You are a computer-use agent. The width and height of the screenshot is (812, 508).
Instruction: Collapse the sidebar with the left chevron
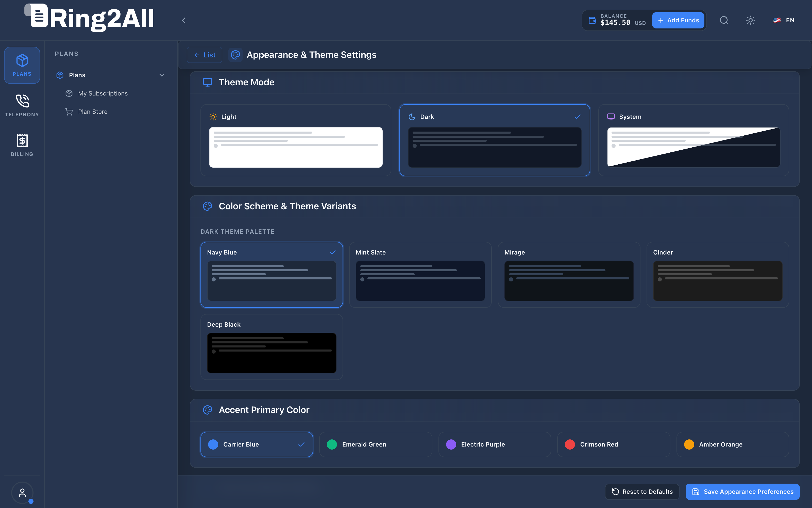coord(184,21)
